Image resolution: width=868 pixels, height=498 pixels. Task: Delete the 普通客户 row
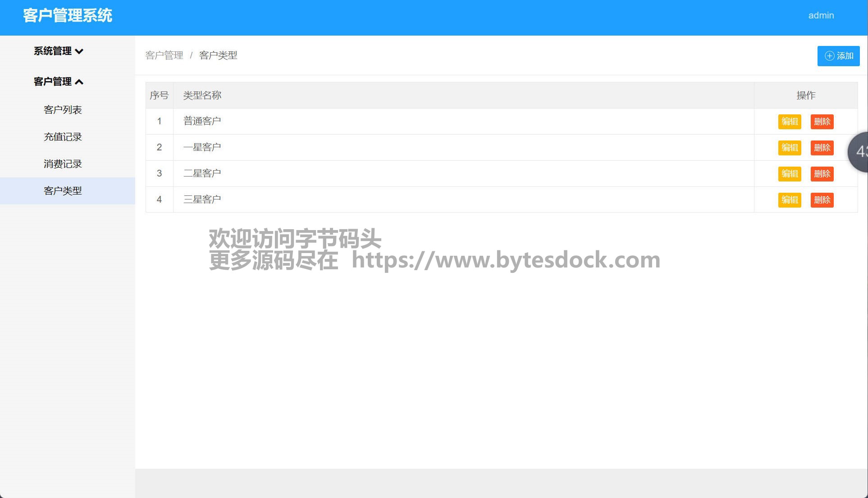822,122
